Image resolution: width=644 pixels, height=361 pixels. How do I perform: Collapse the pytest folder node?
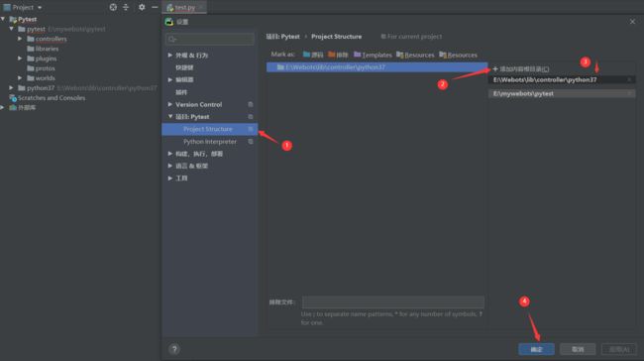click(12, 29)
